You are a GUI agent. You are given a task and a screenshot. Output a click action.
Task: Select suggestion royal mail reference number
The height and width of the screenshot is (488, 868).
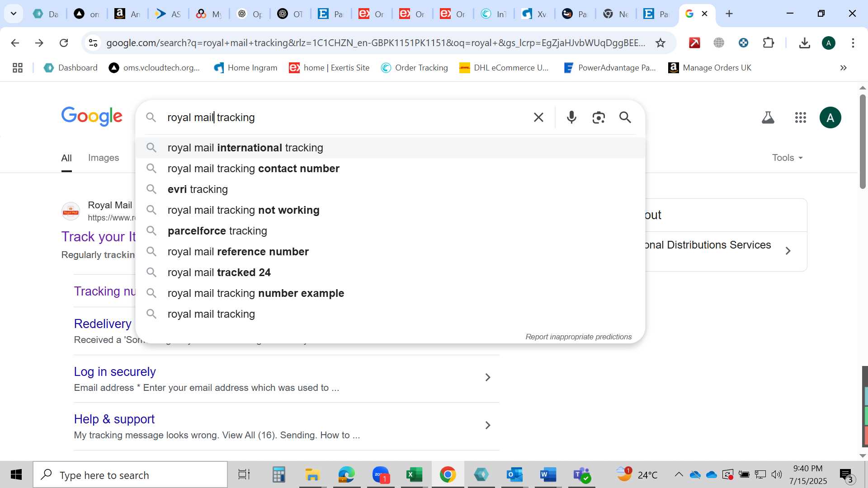tap(390, 252)
